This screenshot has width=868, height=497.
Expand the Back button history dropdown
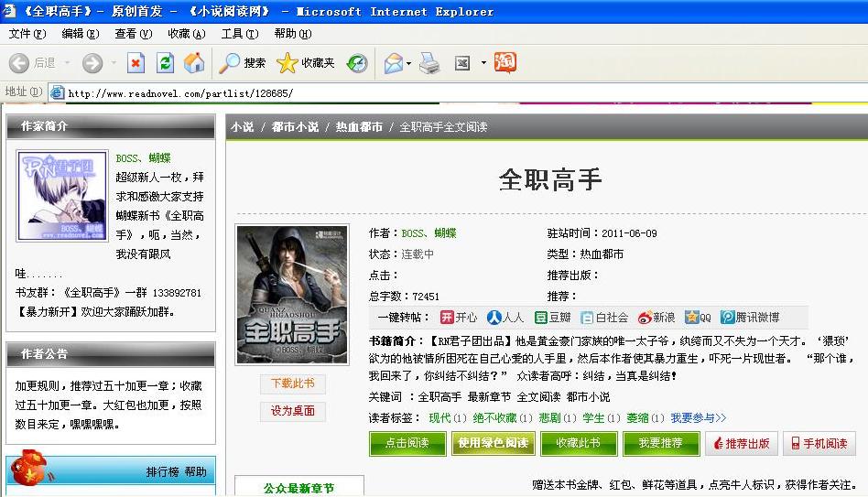tap(67, 63)
